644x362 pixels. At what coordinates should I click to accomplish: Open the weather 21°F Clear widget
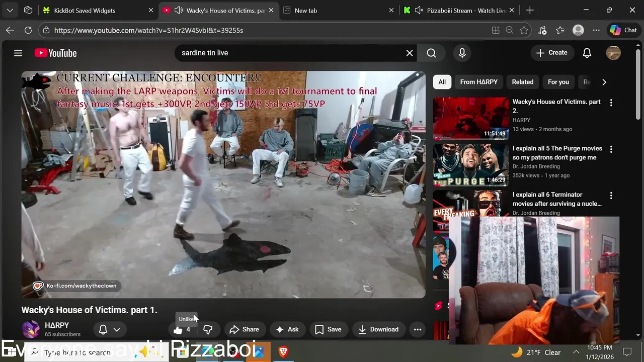click(535, 352)
